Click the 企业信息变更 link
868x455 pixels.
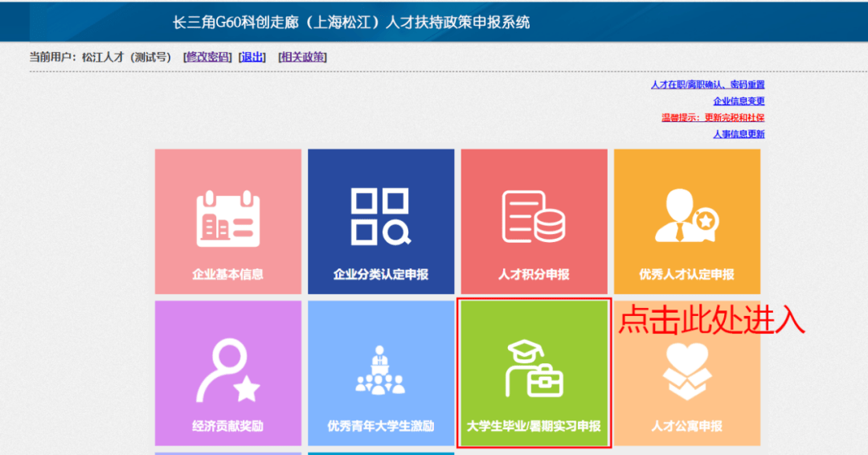tap(739, 101)
